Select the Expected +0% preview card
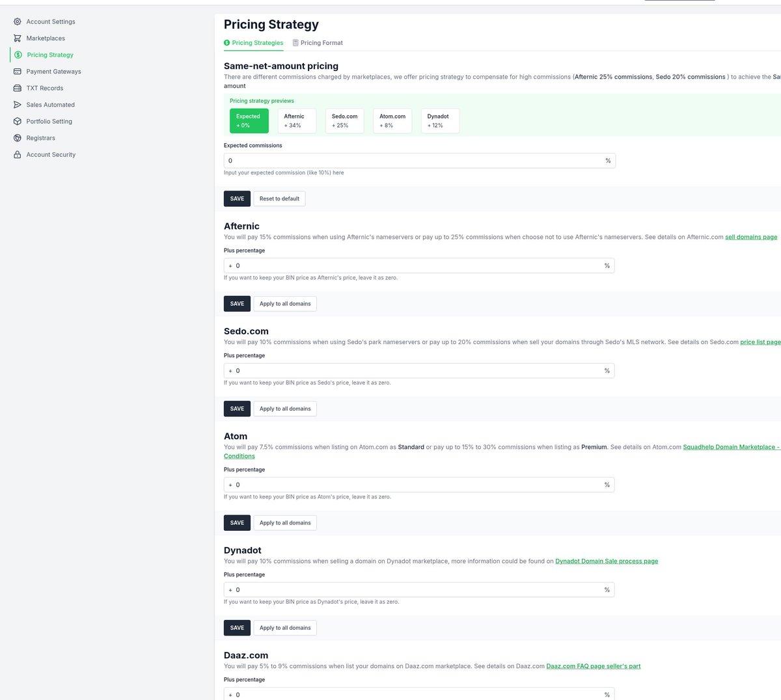781x700 pixels. tap(249, 121)
